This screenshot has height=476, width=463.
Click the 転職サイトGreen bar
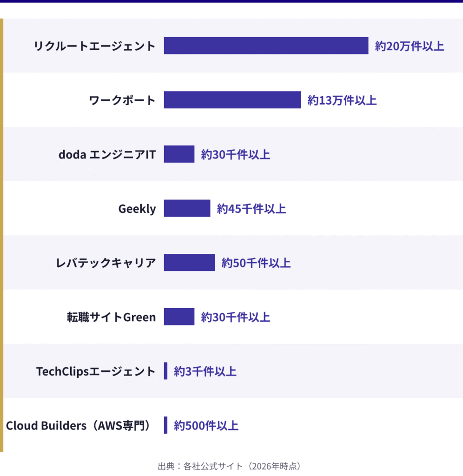point(179,317)
